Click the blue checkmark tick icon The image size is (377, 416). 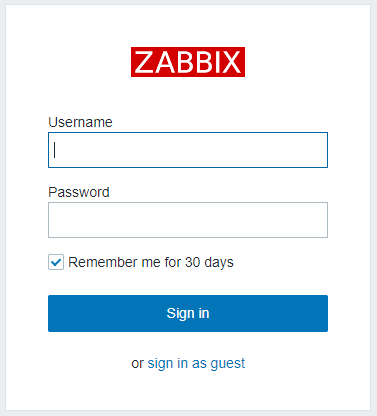tap(56, 262)
